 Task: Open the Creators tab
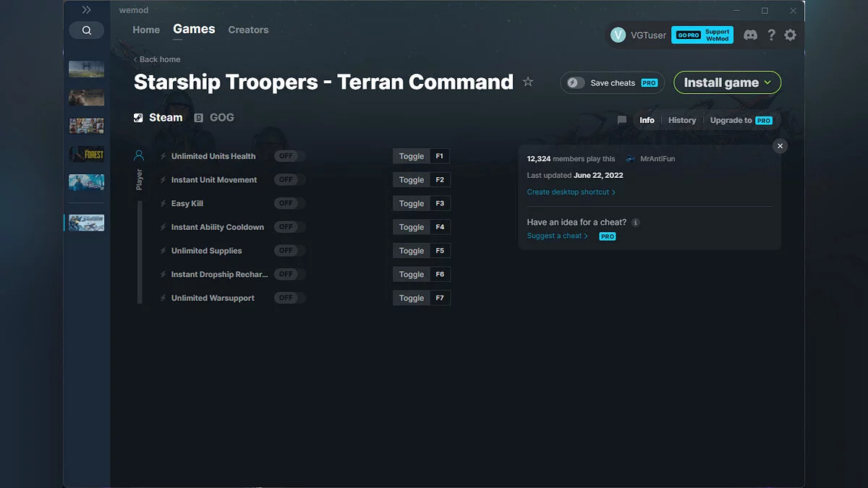(248, 30)
